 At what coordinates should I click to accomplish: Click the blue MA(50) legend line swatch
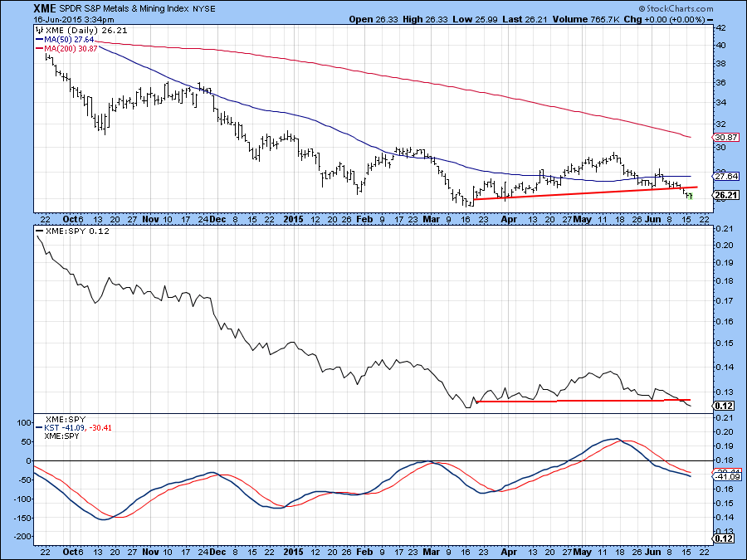[39, 40]
